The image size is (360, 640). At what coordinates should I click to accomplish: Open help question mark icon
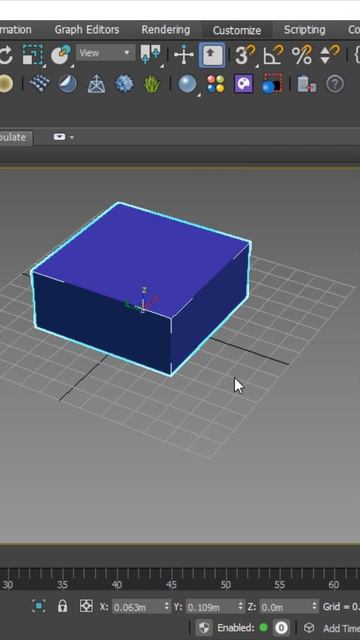(335, 84)
